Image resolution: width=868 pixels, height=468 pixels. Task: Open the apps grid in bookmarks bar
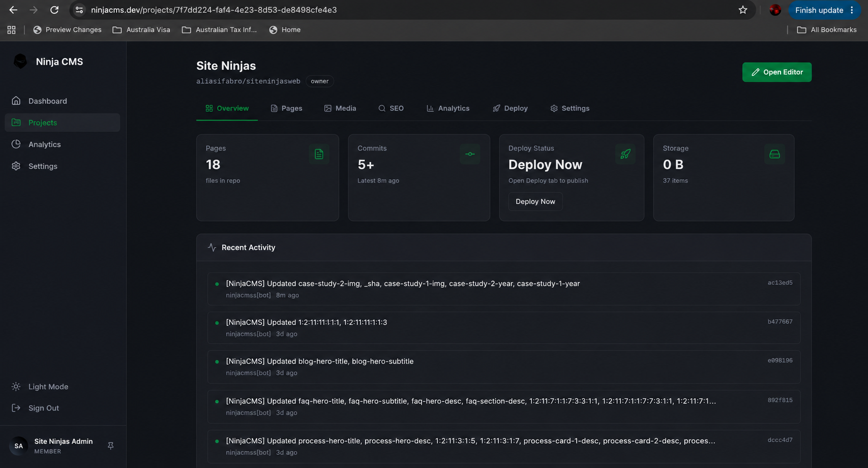11,30
